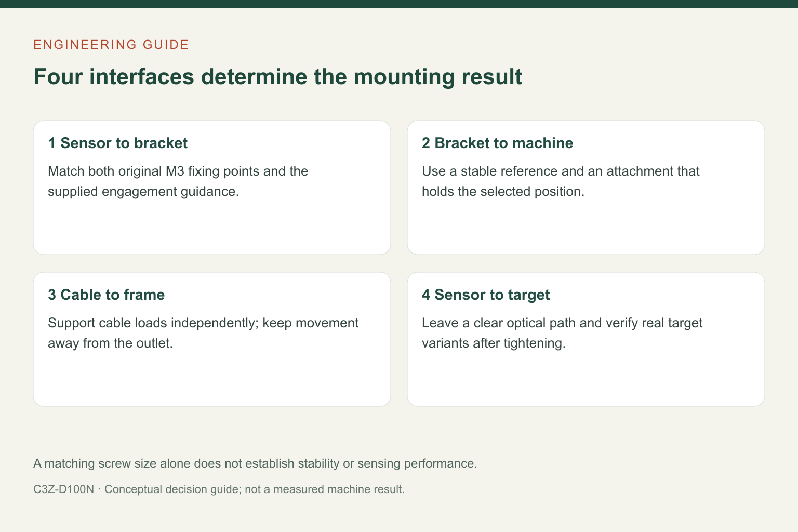This screenshot has width=798, height=532.
Task: Click the 'ENGINEERING GUIDE' label
Action: pos(111,45)
